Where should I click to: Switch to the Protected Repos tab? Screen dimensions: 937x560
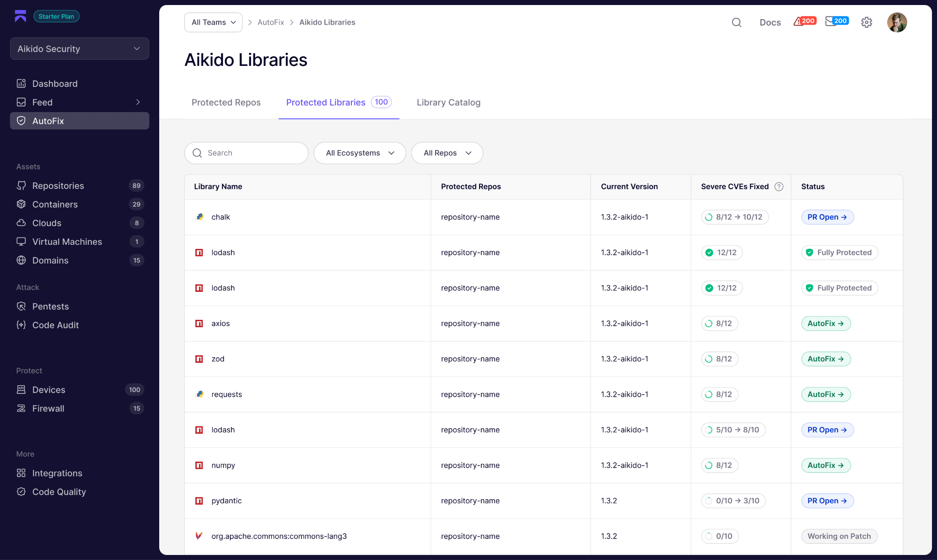click(226, 102)
